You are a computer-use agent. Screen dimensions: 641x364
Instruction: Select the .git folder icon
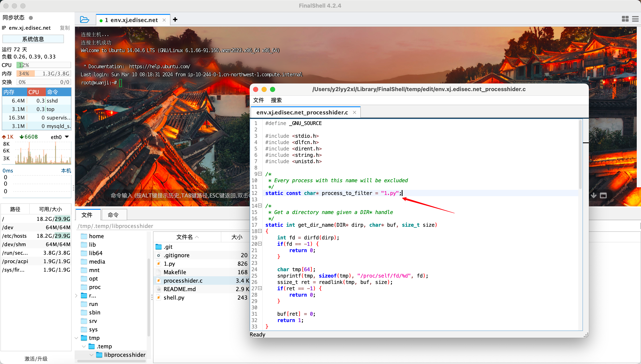tap(159, 247)
